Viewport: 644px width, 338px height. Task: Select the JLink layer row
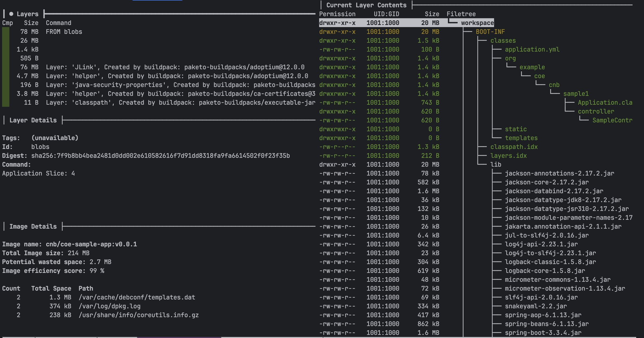tap(175, 67)
